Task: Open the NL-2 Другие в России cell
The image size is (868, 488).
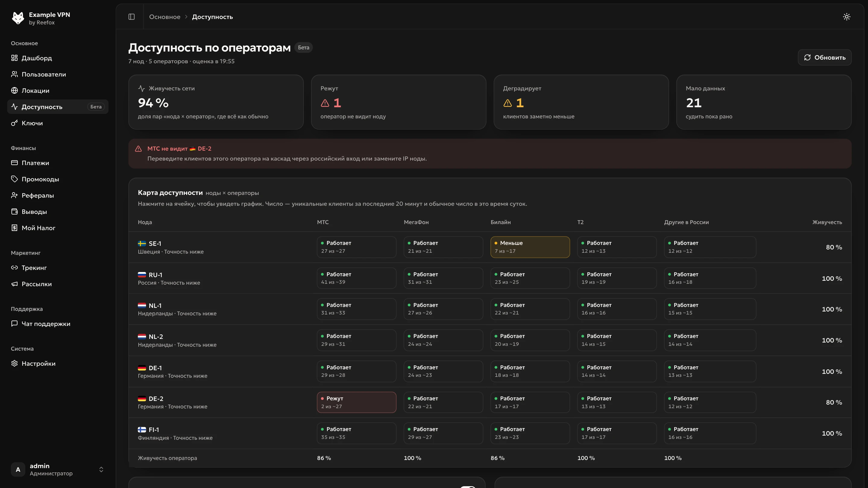Action: [x=710, y=340]
